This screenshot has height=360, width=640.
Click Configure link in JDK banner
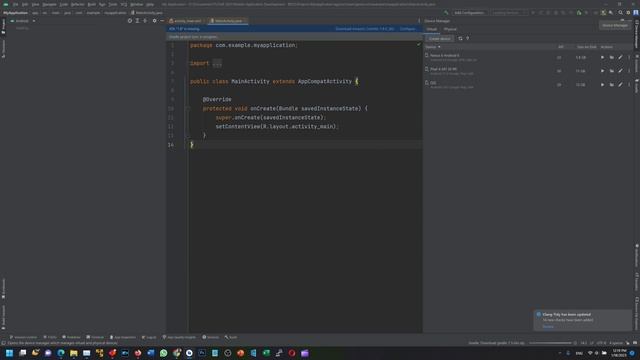(407, 29)
